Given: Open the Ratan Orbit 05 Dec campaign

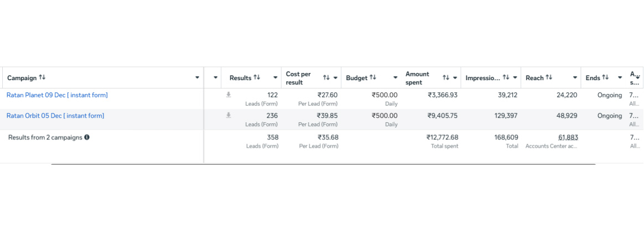Looking at the screenshot, I should [55, 116].
